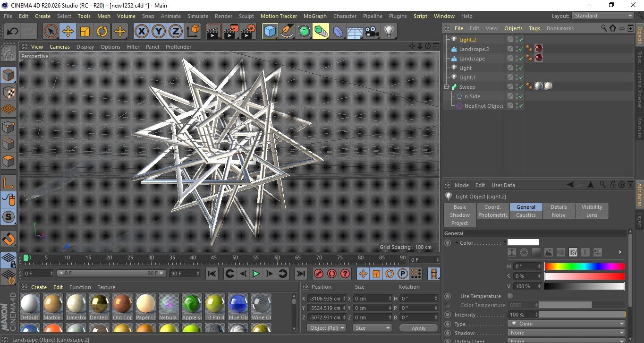Click the Enable Axis L icon
This screenshot has width=644, height=343.
(x=8, y=183)
